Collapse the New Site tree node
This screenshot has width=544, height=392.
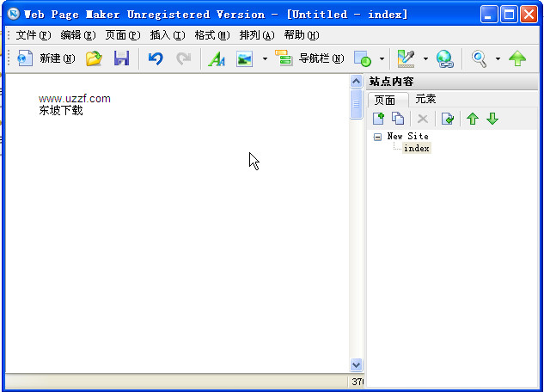tap(377, 137)
